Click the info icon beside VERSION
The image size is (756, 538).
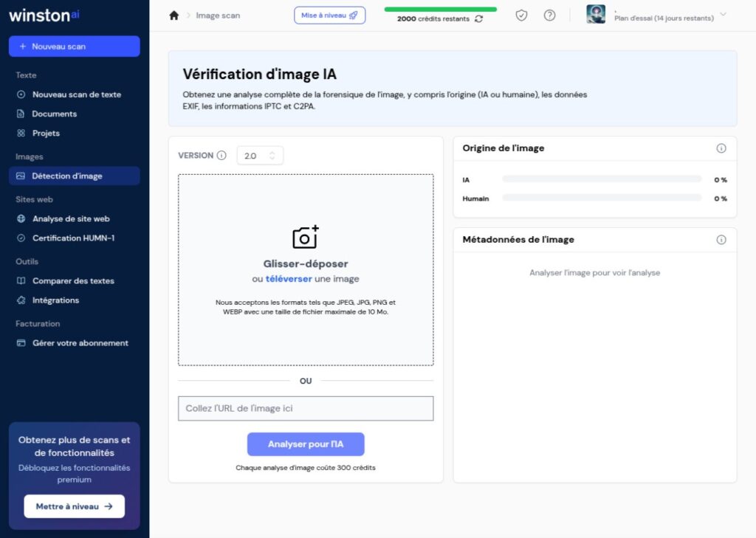coord(221,156)
